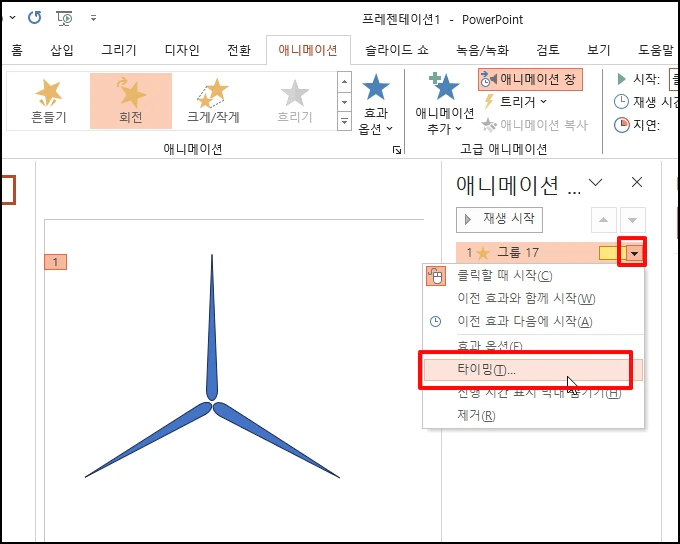The width and height of the screenshot is (680, 544).
Task: Switch to the 삽입 tab
Action: coord(62,50)
